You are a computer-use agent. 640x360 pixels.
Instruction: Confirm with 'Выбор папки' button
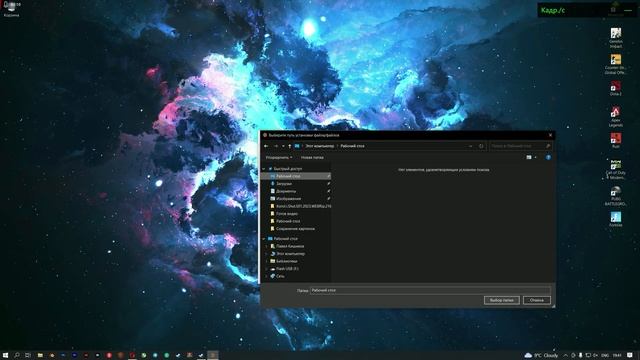(502, 300)
